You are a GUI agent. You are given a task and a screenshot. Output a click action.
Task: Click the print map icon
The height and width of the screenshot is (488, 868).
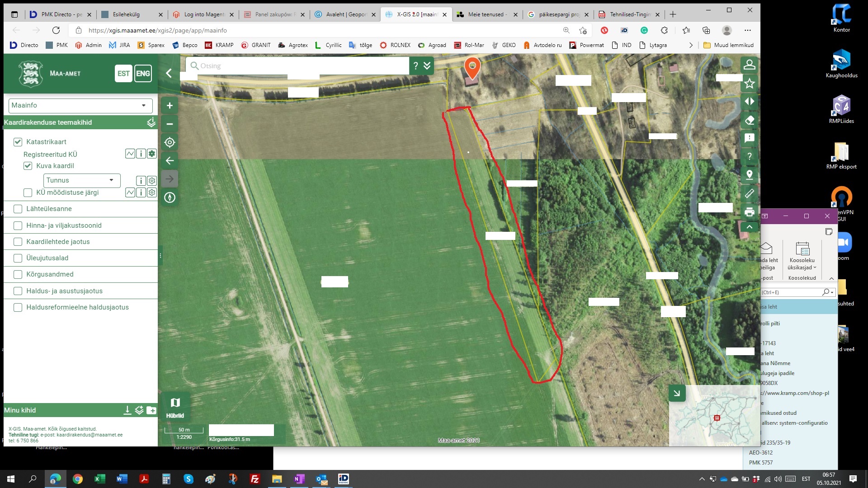(x=749, y=212)
